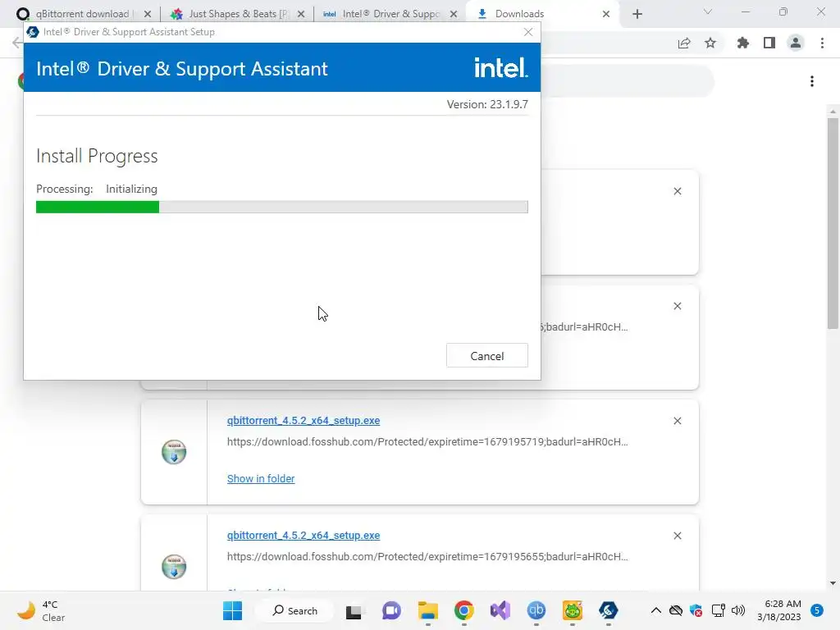Screen dimensions: 840x630
Task: Click the Version: 23.1.9.7 text
Action: point(487,104)
